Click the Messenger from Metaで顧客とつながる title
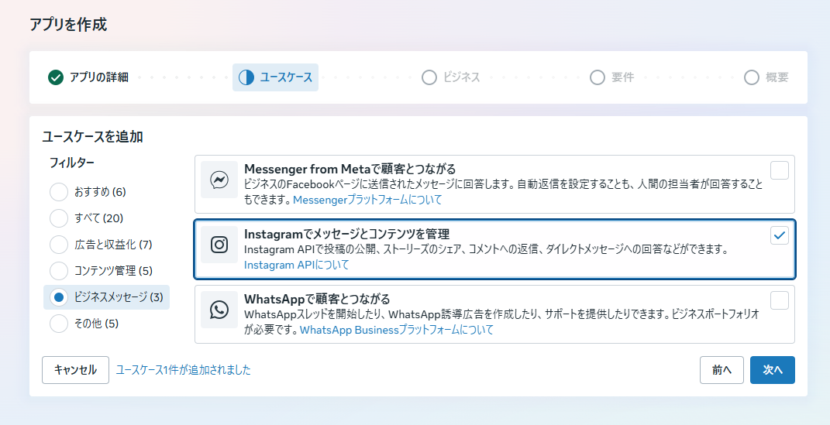The image size is (830, 425). point(350,169)
